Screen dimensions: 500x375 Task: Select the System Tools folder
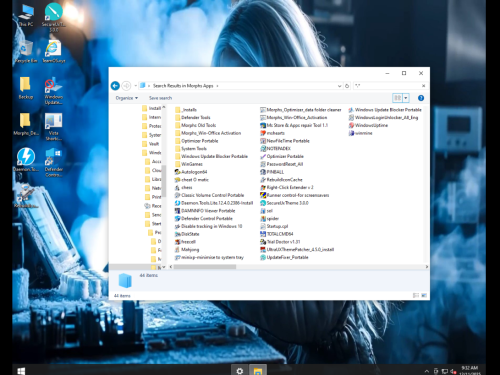[x=191, y=149]
